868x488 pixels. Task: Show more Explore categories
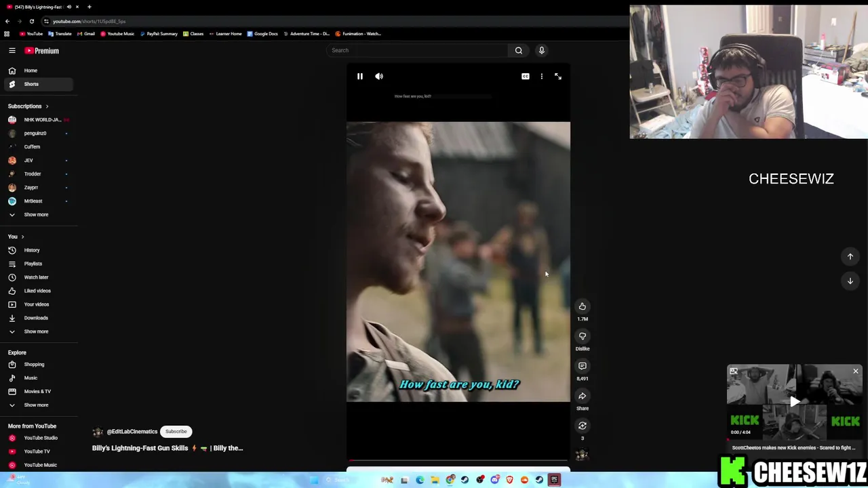click(39, 405)
